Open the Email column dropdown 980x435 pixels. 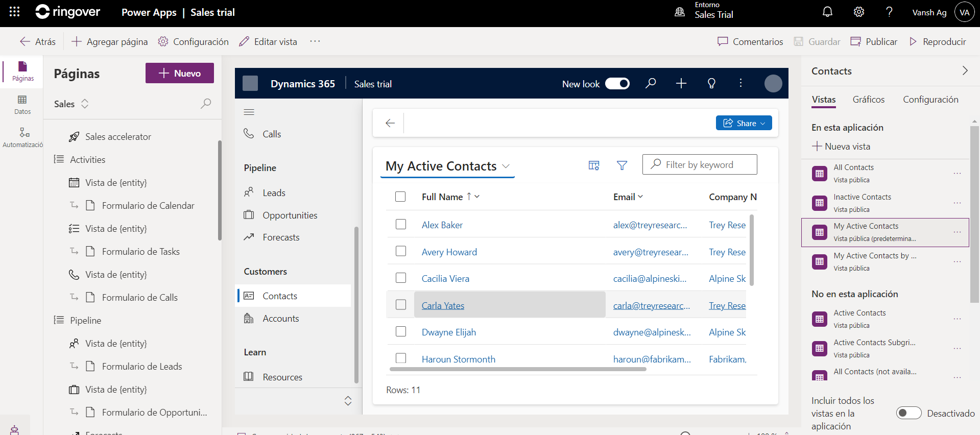pos(640,197)
